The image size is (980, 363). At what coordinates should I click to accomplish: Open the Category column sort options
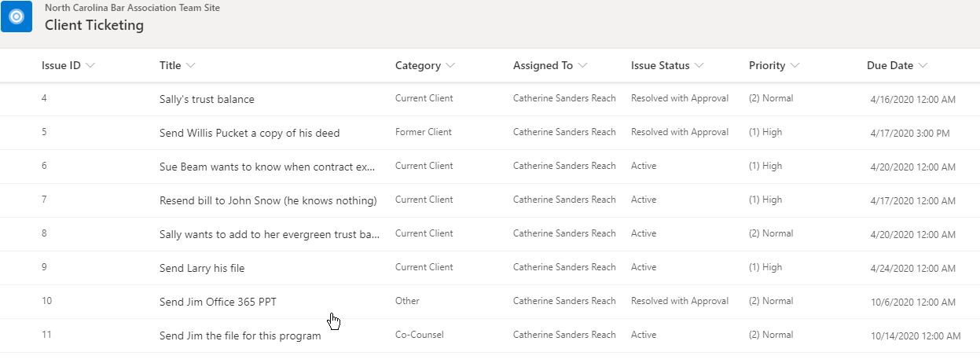(x=450, y=66)
